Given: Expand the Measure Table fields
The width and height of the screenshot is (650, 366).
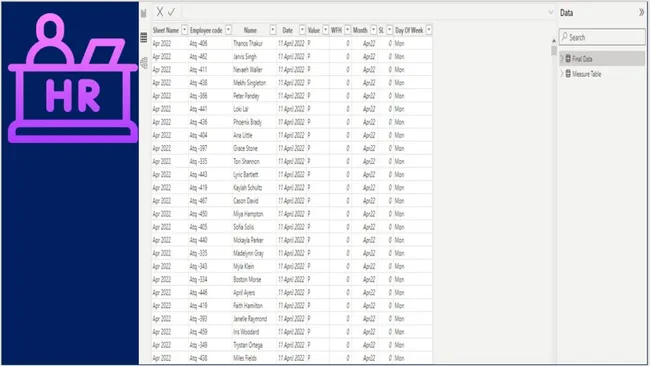Looking at the screenshot, I should (x=562, y=74).
